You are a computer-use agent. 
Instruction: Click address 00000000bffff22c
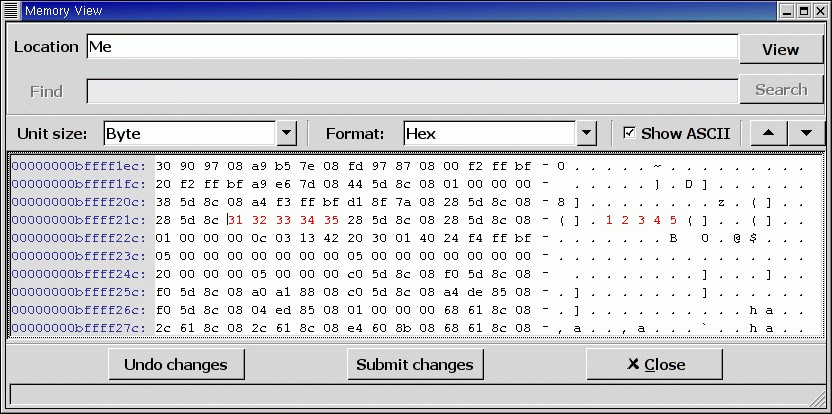click(79, 238)
